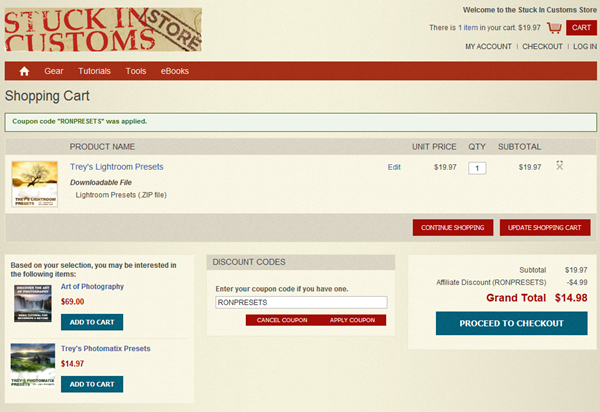The width and height of the screenshot is (600, 412).
Task: Click the Photomatix Presets thumbnail
Action: click(x=33, y=365)
